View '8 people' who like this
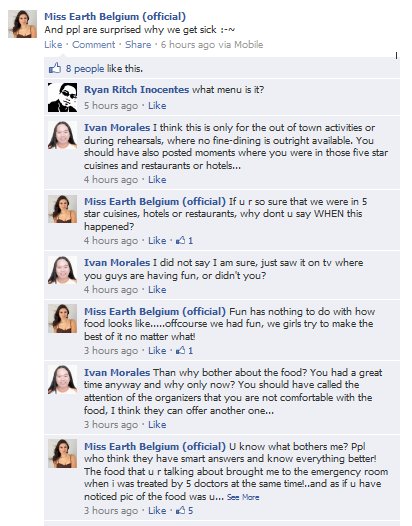412x526 pixels. coord(85,68)
